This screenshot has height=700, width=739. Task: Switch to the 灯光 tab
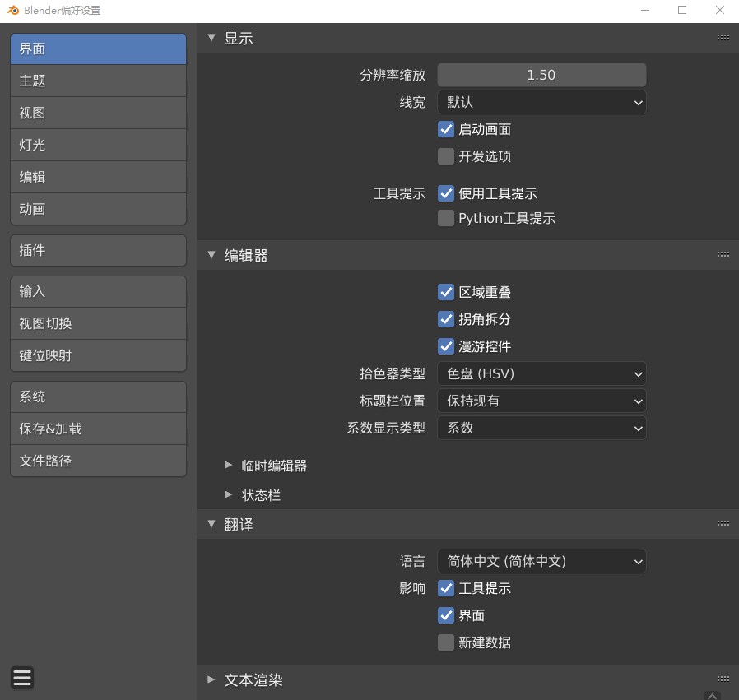pyautogui.click(x=99, y=145)
